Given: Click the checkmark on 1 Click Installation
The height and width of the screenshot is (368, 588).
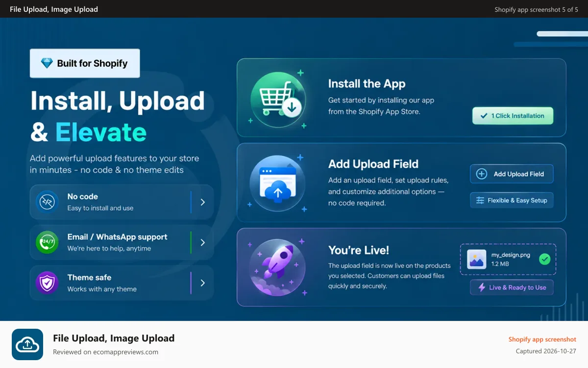Looking at the screenshot, I should click(x=484, y=116).
